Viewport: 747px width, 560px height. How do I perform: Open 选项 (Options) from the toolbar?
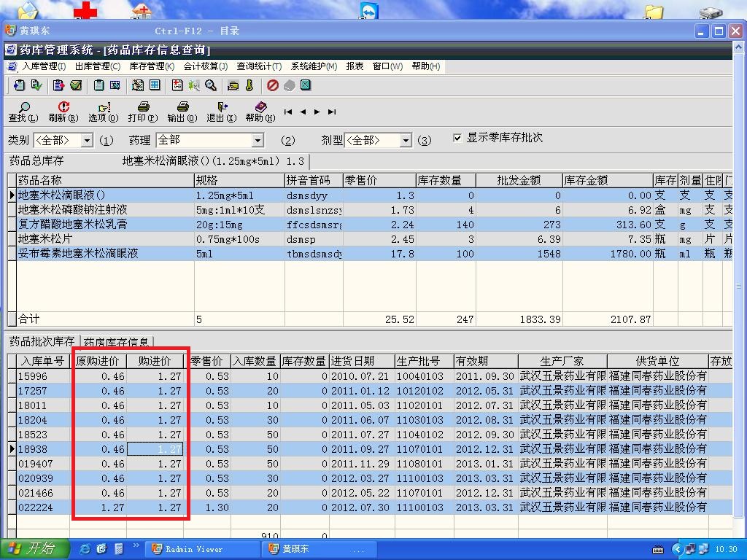pos(103,108)
